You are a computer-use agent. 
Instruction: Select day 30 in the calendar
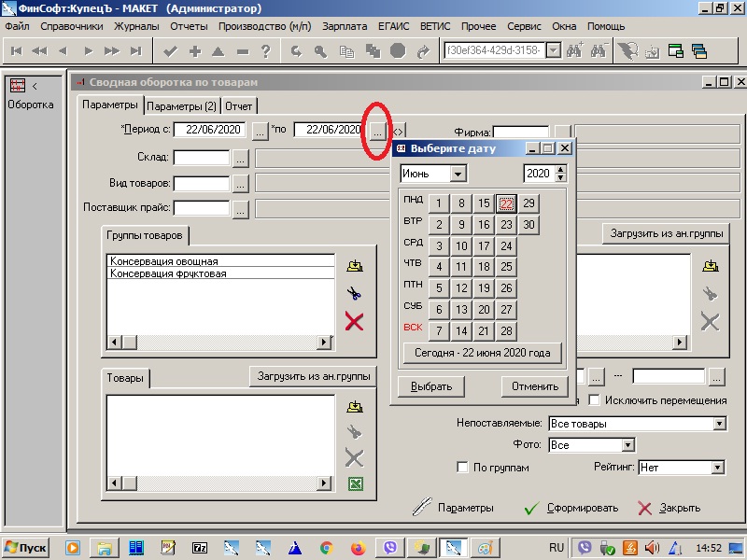point(529,224)
